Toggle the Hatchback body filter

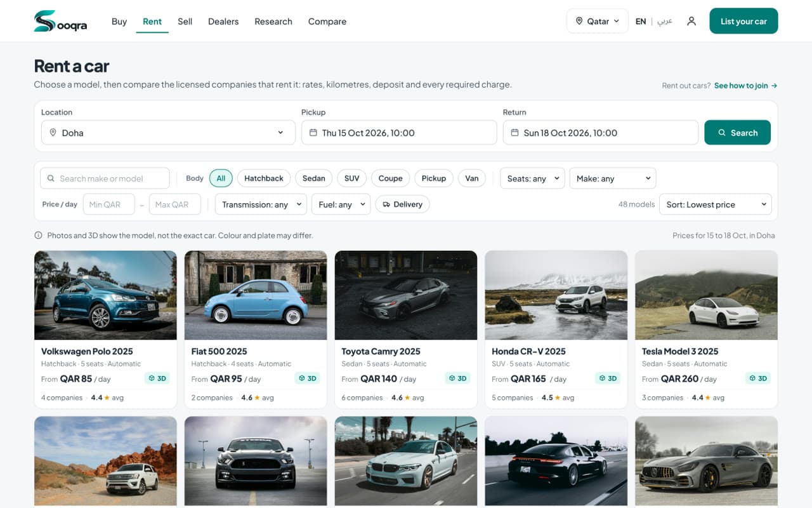[264, 178]
